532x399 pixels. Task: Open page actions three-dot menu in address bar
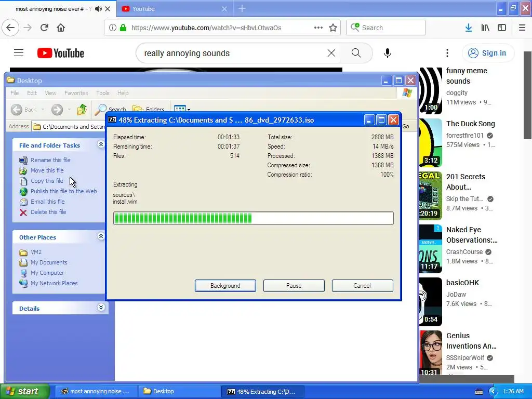[318, 28]
